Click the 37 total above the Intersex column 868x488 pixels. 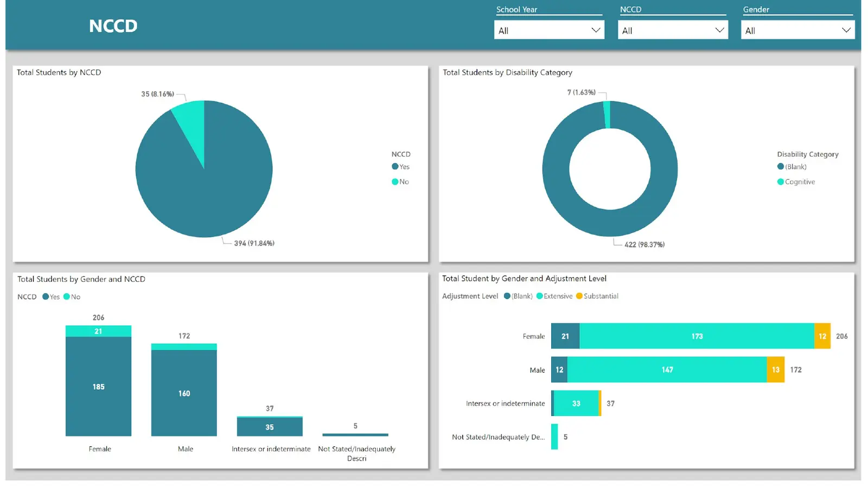270,408
